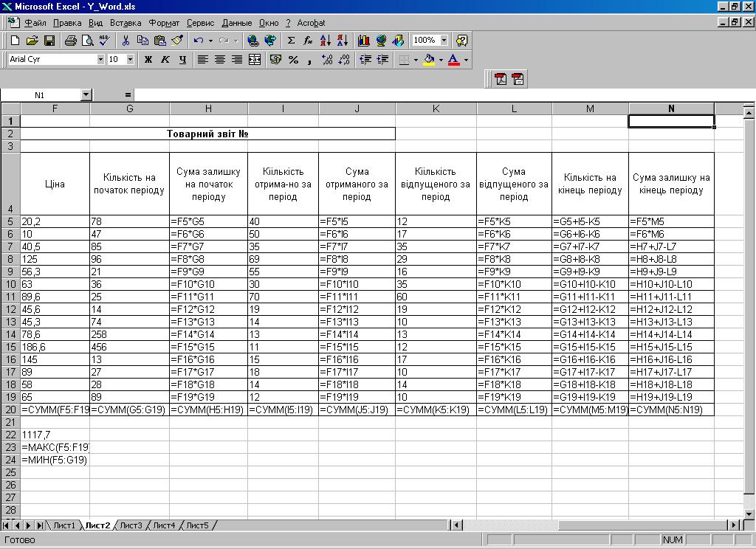Open the Map tool globe icon
Image resolution: width=756 pixels, height=549 pixels.
(381, 41)
